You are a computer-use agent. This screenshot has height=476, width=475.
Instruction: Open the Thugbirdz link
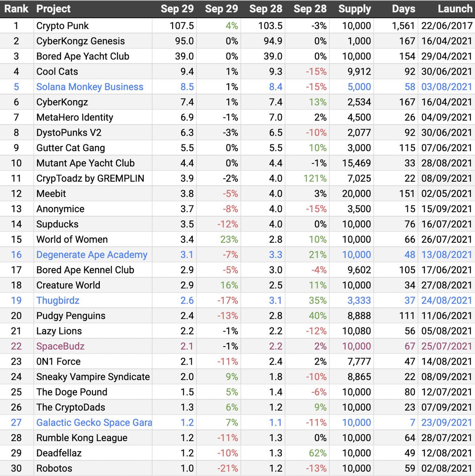point(58,301)
